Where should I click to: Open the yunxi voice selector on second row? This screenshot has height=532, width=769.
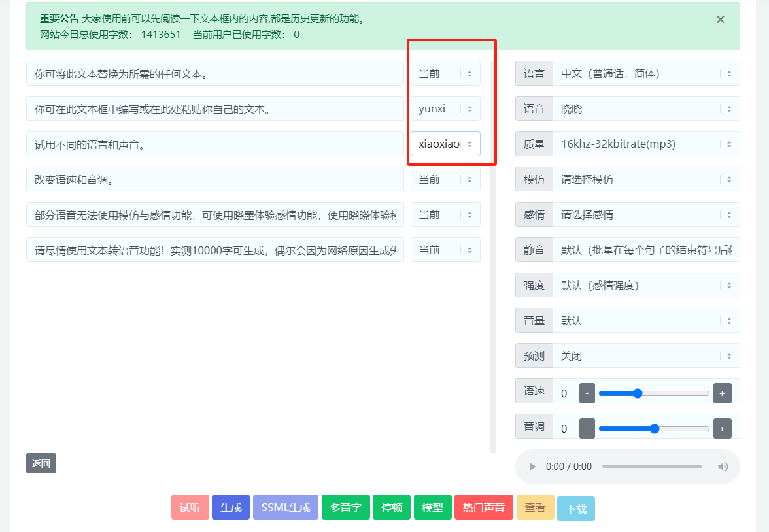(x=445, y=109)
